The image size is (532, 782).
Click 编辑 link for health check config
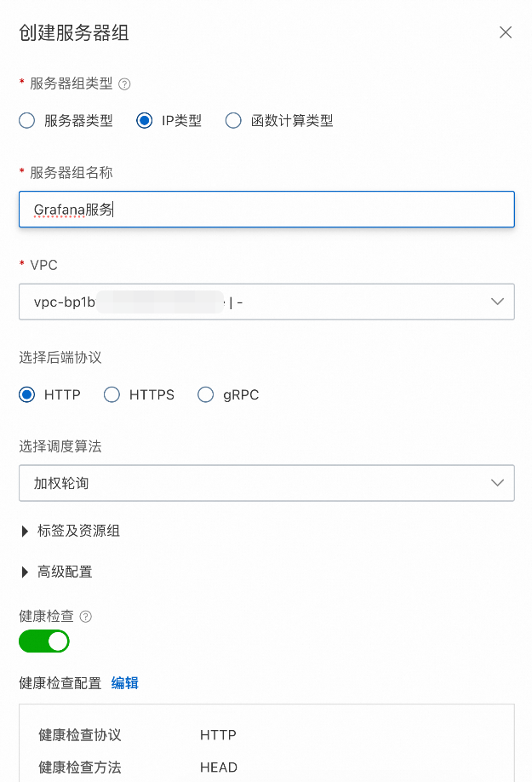[x=124, y=683]
